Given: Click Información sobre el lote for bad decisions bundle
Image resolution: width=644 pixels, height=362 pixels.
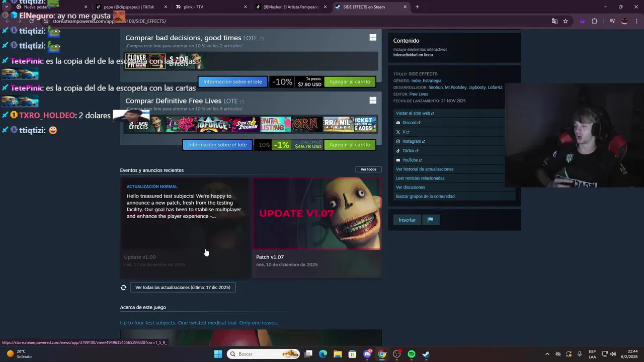Looking at the screenshot, I should pyautogui.click(x=232, y=81).
